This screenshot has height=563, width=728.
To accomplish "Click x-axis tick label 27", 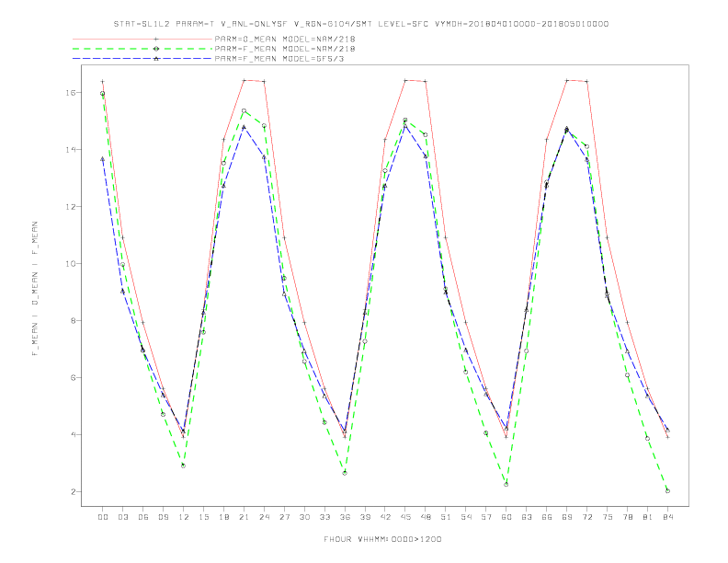I will click(284, 517).
